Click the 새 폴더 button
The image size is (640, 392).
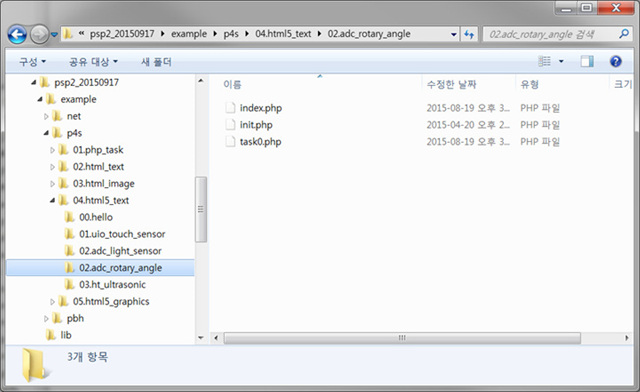(156, 62)
